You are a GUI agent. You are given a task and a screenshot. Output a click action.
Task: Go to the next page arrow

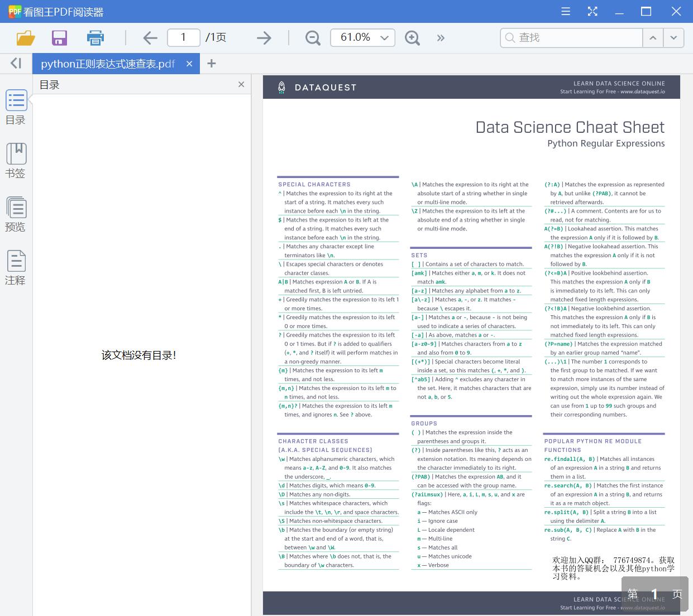(x=264, y=38)
